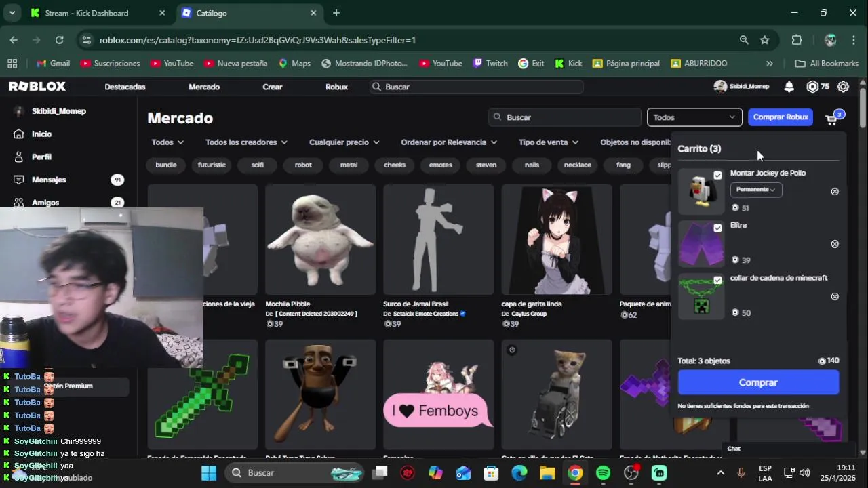Remove Montar Jockey de Pollo from cart
Image resolution: width=868 pixels, height=488 pixels.
835,192
